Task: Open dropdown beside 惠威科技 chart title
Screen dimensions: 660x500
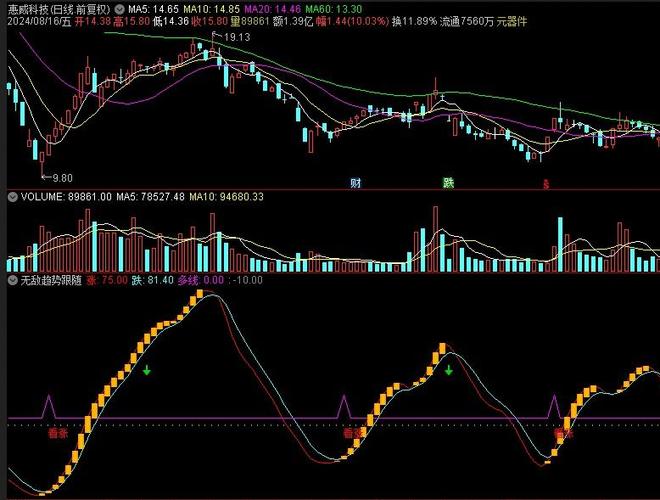Action: (x=120, y=9)
